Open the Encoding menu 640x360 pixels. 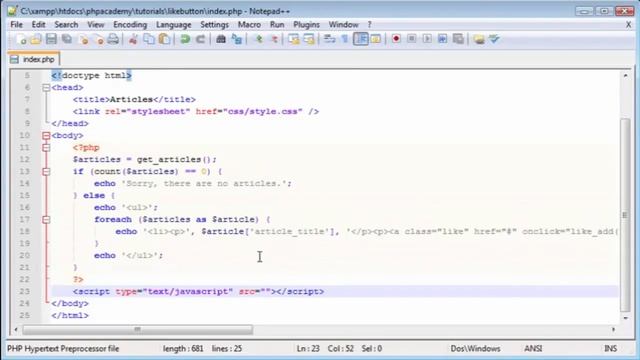(130, 24)
